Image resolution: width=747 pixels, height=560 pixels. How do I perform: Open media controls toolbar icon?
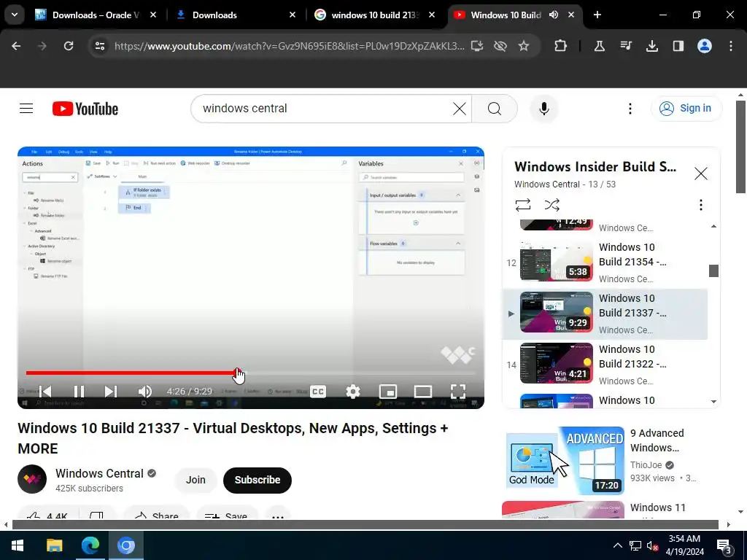point(626,46)
